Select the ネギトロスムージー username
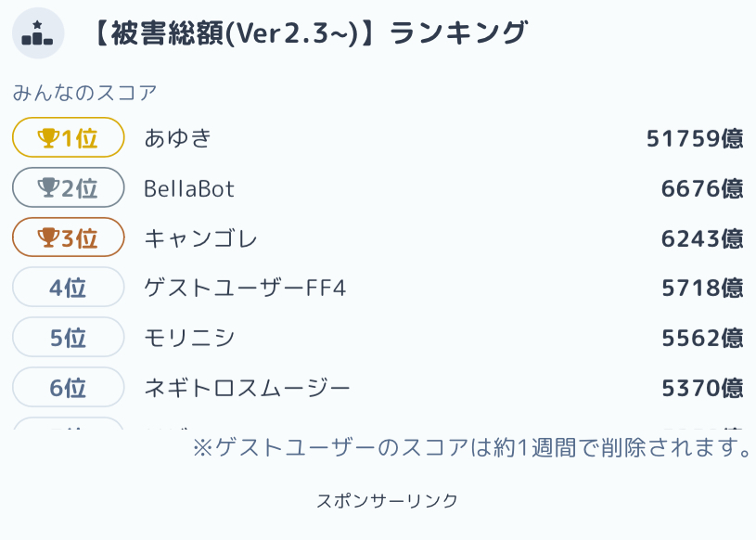The width and height of the screenshot is (756, 540). pos(247,388)
